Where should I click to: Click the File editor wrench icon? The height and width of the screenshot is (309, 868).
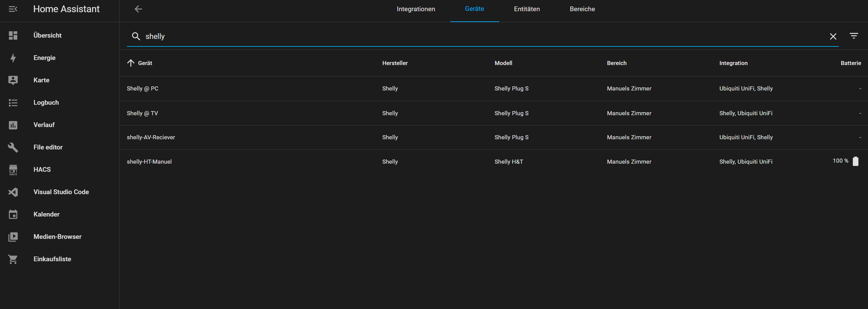coord(13,147)
